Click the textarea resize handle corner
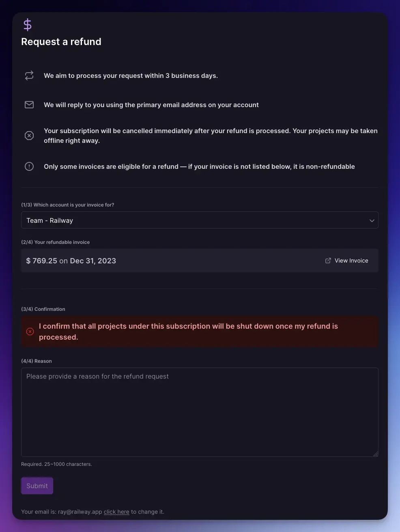 click(376, 454)
